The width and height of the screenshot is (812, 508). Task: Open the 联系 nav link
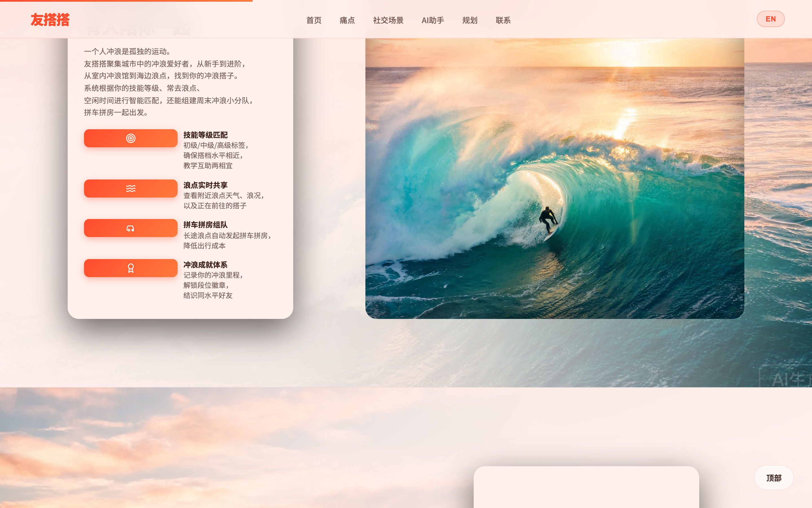pos(503,20)
